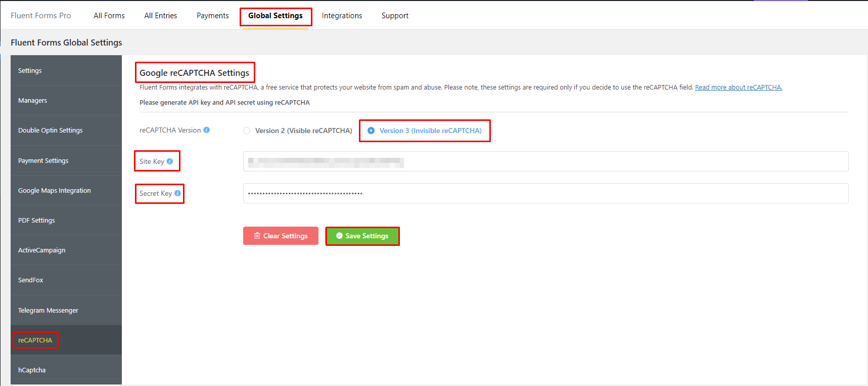Open Managers in the sidebar
Screen dimensions: 868x386
[x=33, y=101]
